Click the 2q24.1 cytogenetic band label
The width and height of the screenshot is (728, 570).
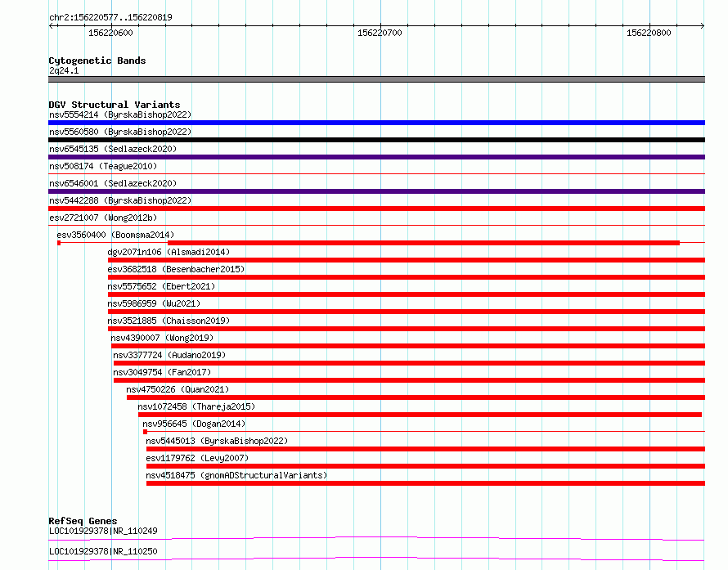pos(64,70)
